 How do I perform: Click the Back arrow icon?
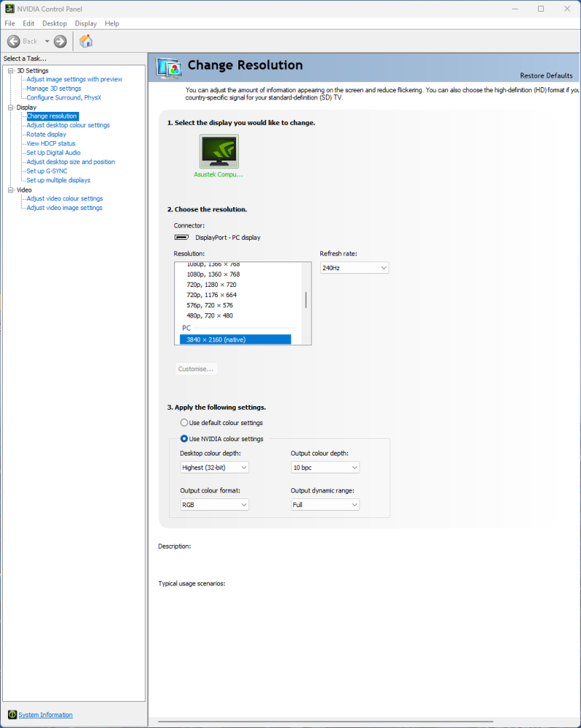[14, 41]
